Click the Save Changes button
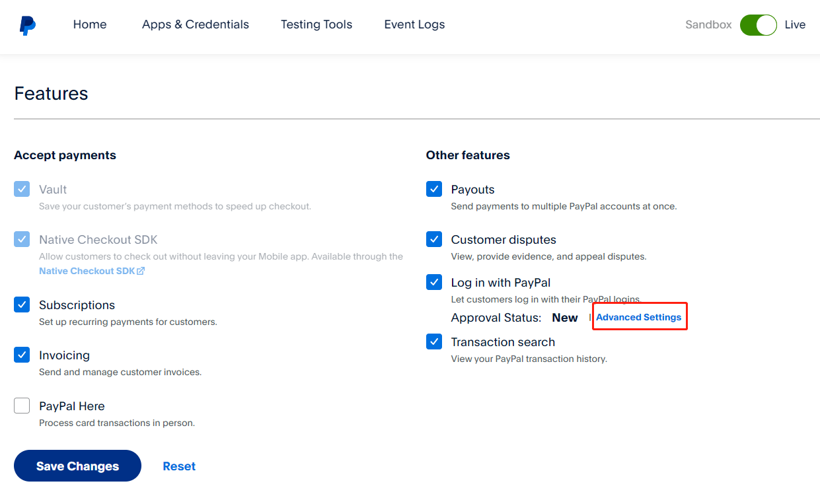The height and width of the screenshot is (504, 820). 77,466
